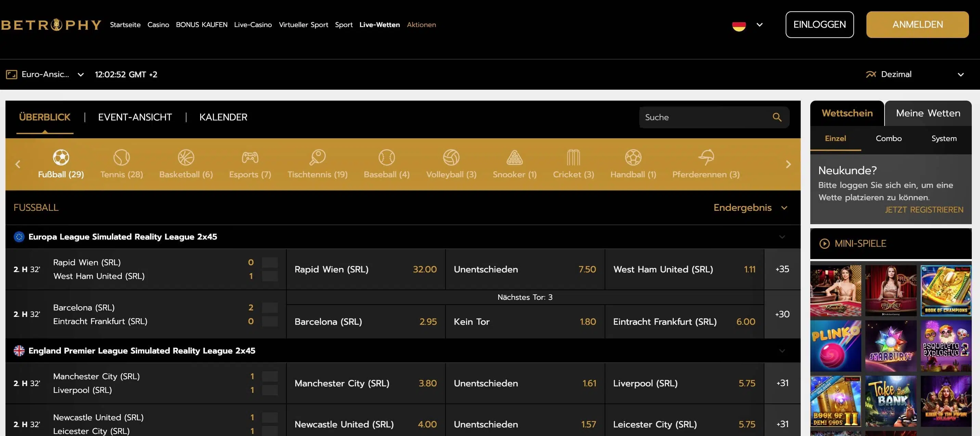Open the language selector chevron

pyautogui.click(x=759, y=25)
